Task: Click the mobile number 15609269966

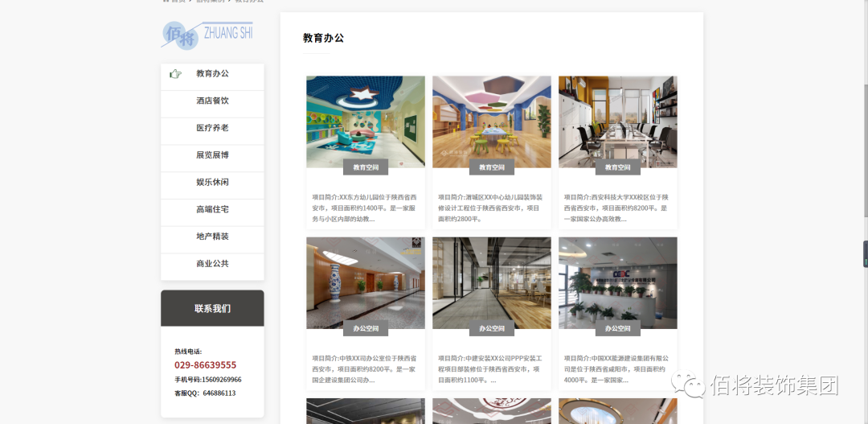Action: 222,380
